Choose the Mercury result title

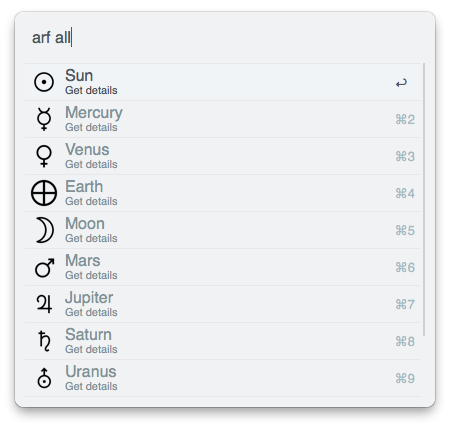point(94,113)
